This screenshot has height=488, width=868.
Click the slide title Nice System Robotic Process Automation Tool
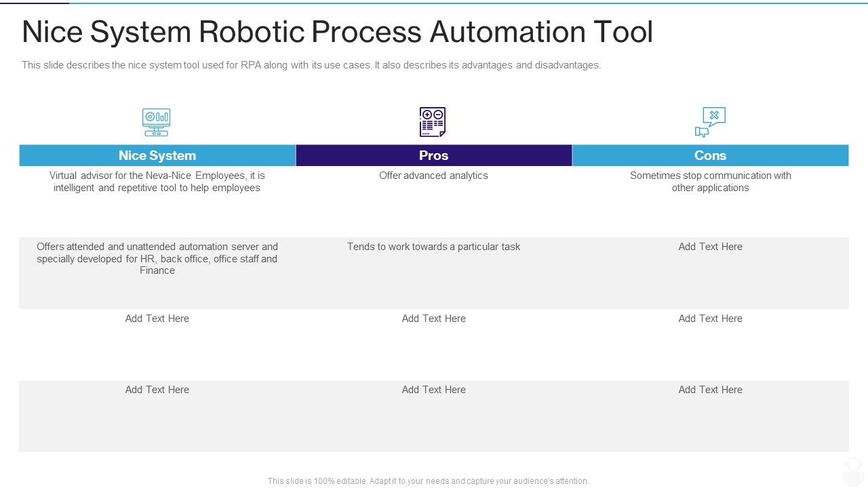point(338,32)
